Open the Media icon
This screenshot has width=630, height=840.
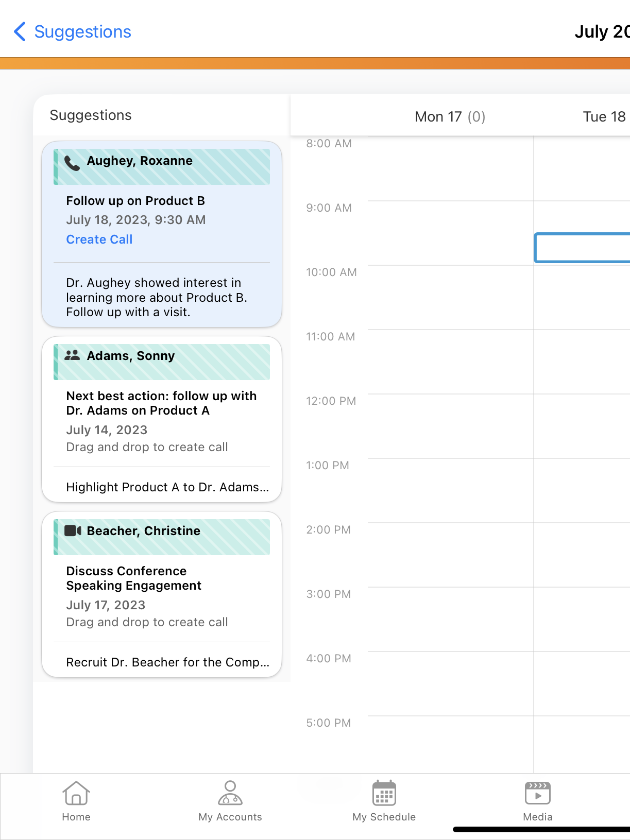pyautogui.click(x=537, y=793)
